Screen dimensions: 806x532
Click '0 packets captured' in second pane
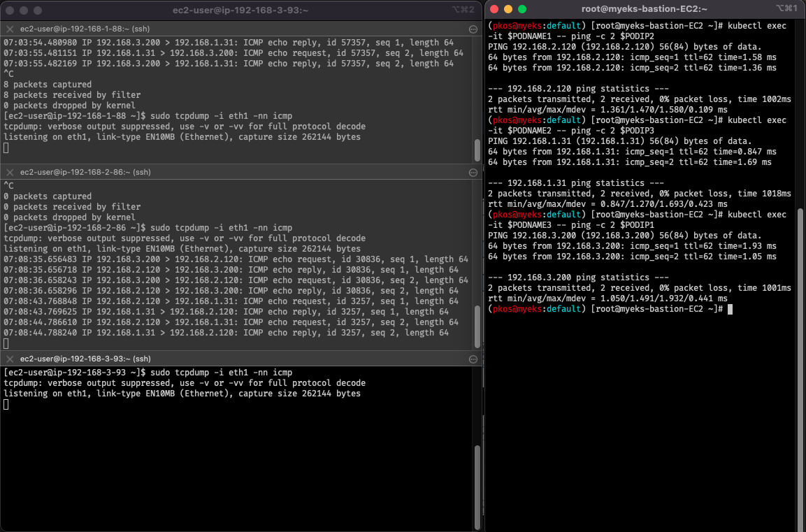pyautogui.click(x=48, y=196)
